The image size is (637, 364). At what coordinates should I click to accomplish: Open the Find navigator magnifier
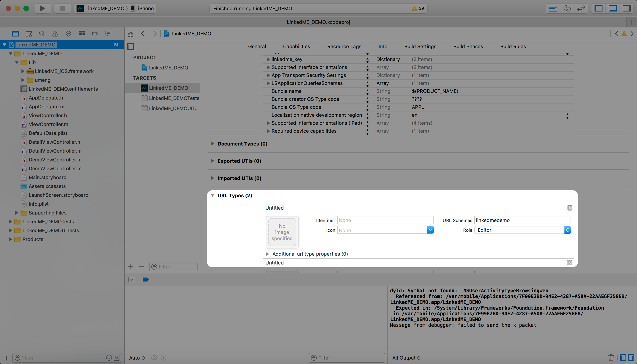42,33
